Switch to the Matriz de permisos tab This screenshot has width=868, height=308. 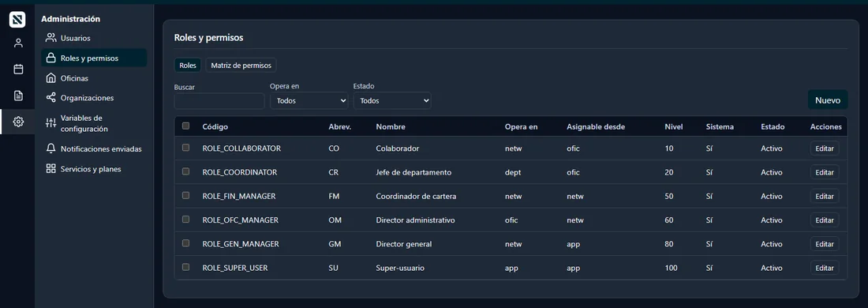tap(241, 65)
